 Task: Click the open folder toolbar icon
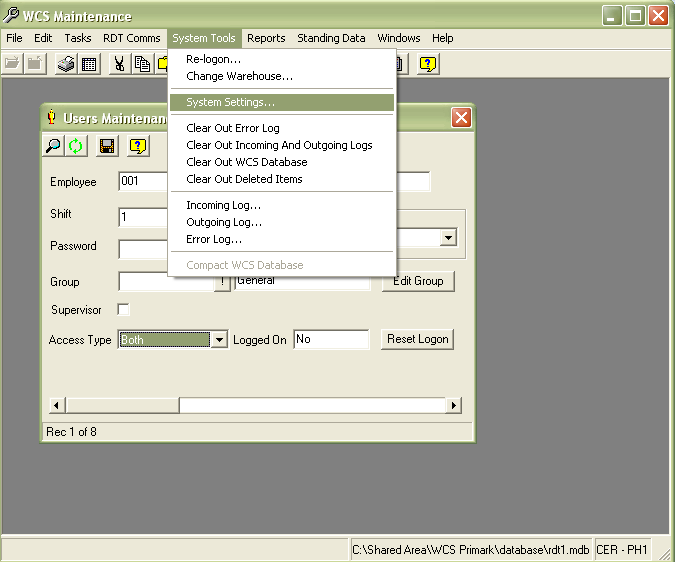pos(12,64)
